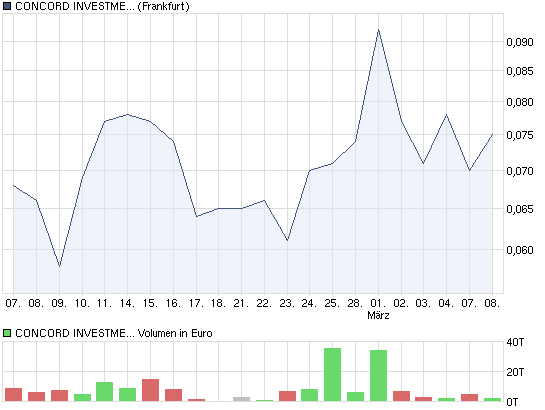This screenshot has width=545, height=410.
Task: Click the 25. date label
Action: pos(333,303)
